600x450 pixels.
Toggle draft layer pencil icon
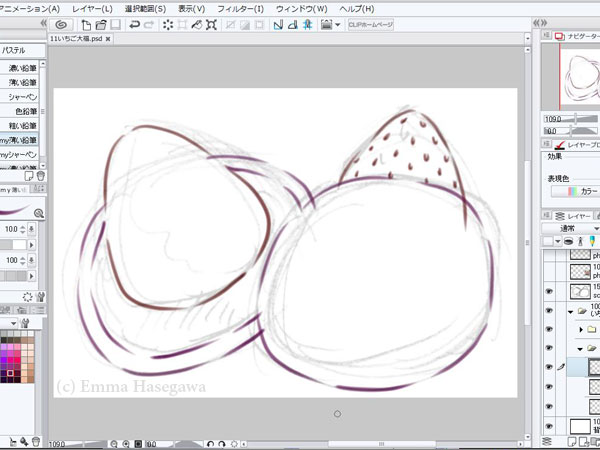[x=592, y=241]
